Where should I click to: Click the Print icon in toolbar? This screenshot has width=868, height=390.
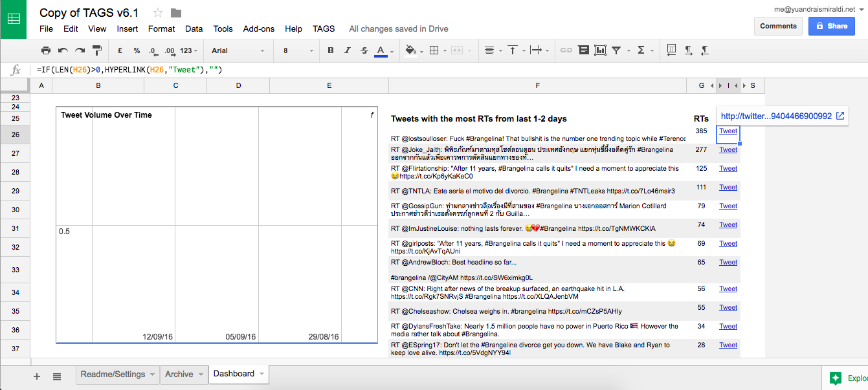46,50
